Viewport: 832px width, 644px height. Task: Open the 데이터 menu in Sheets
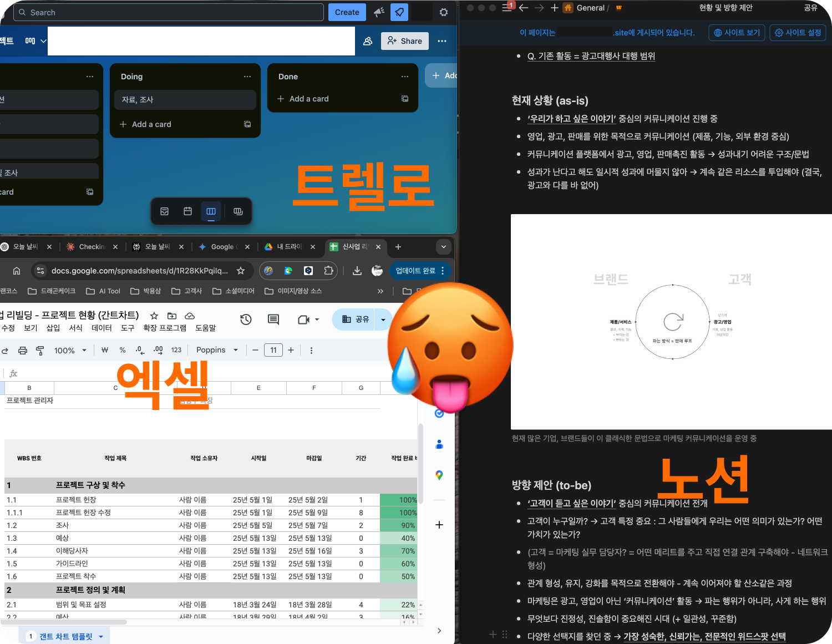102,328
